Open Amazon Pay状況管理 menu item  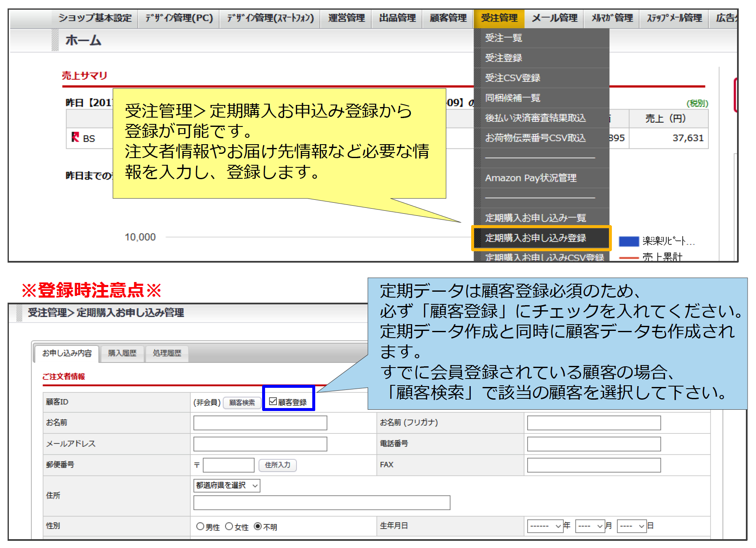coord(531,178)
